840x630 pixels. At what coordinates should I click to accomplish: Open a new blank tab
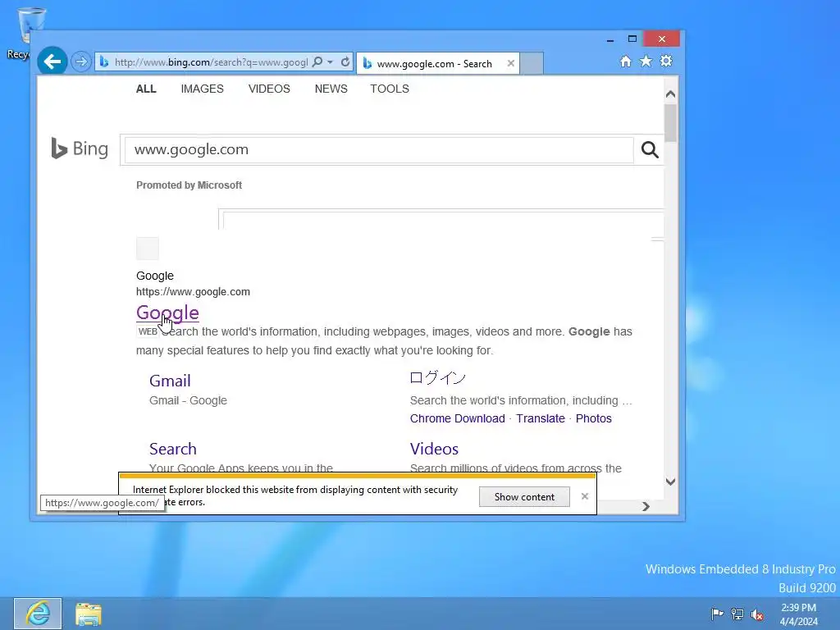click(532, 63)
